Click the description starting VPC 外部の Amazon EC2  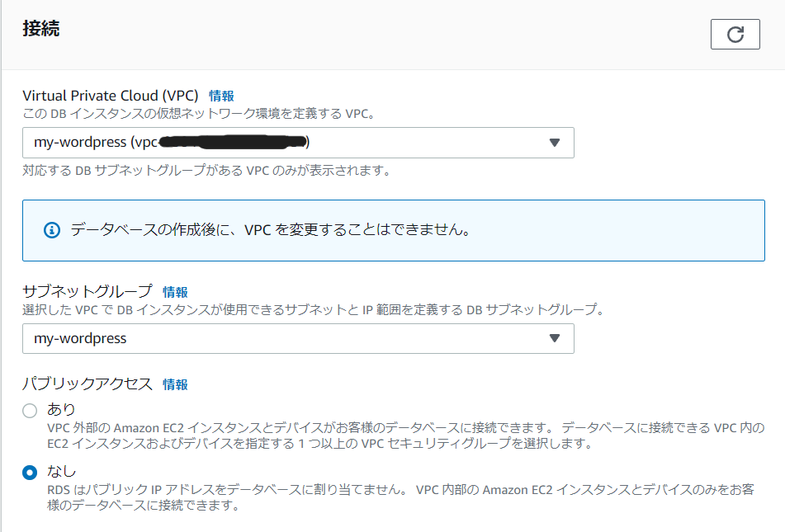point(406,435)
